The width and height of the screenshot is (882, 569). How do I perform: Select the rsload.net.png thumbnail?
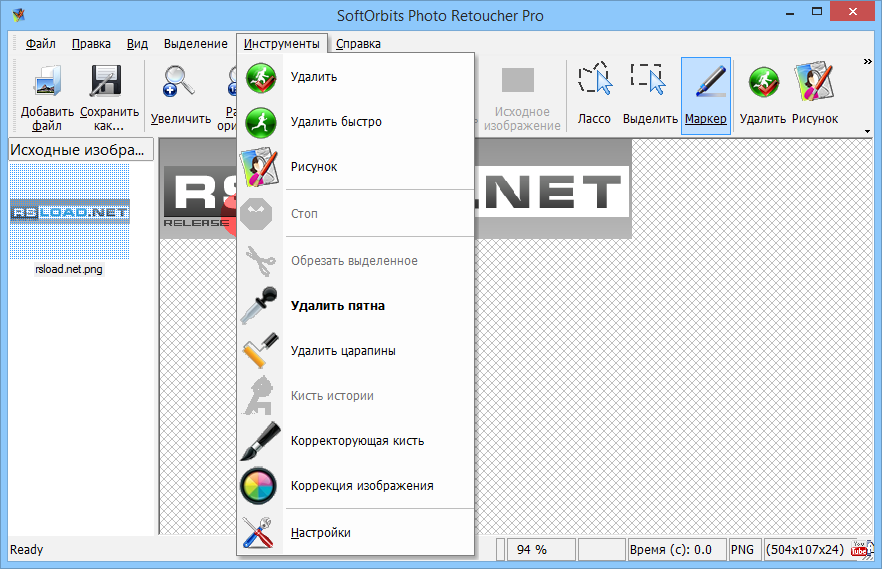pyautogui.click(x=70, y=212)
